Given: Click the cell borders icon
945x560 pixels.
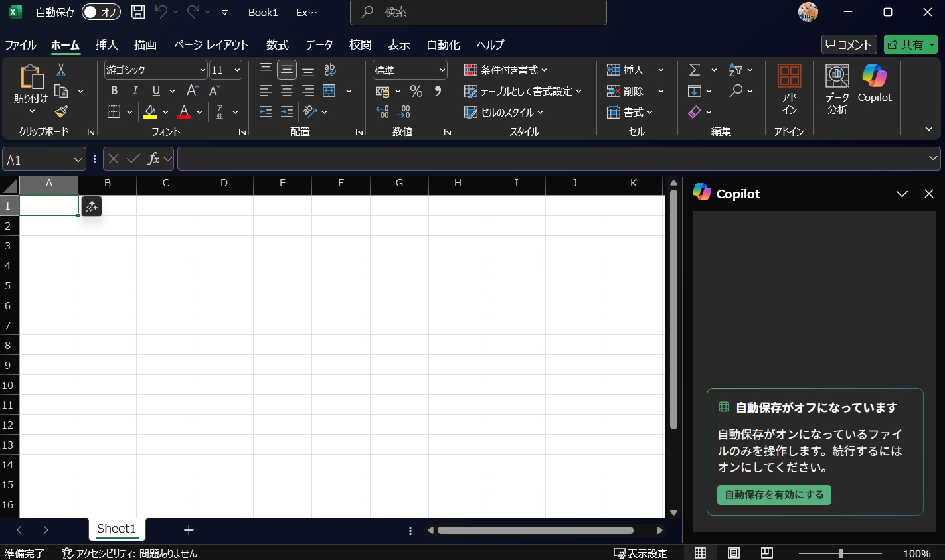Looking at the screenshot, I should (x=114, y=111).
